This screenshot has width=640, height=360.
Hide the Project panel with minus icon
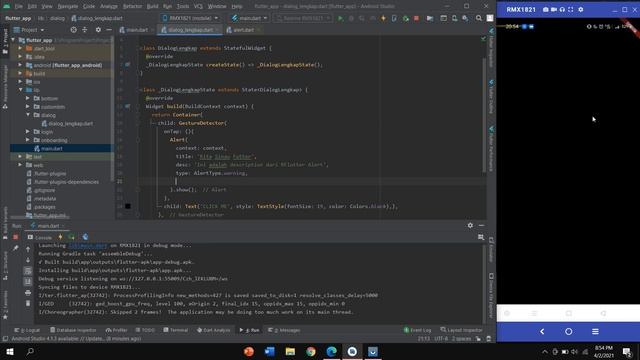click(x=109, y=30)
